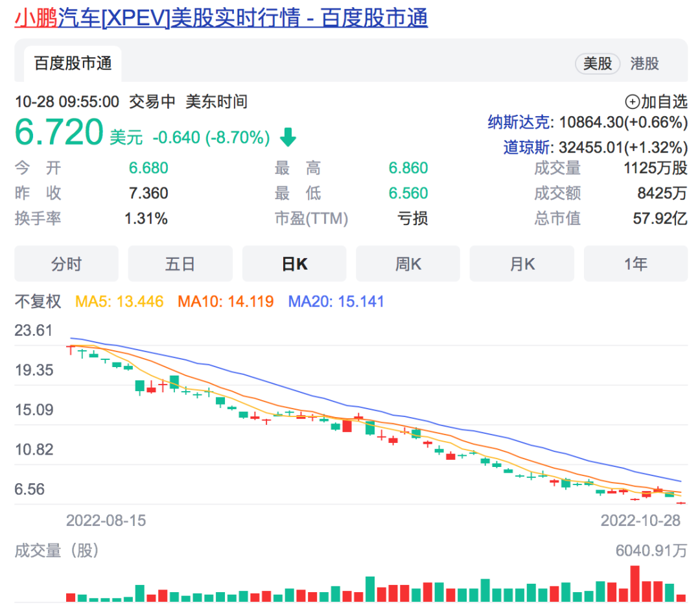The image size is (700, 609).
Task: Select the 月K chart tab
Action: pos(522,263)
